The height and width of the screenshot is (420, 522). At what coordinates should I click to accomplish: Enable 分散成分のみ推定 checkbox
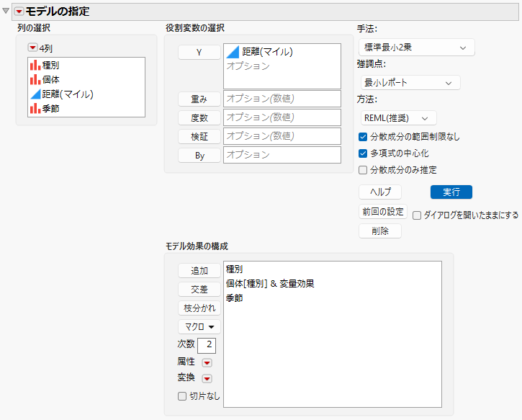363,170
